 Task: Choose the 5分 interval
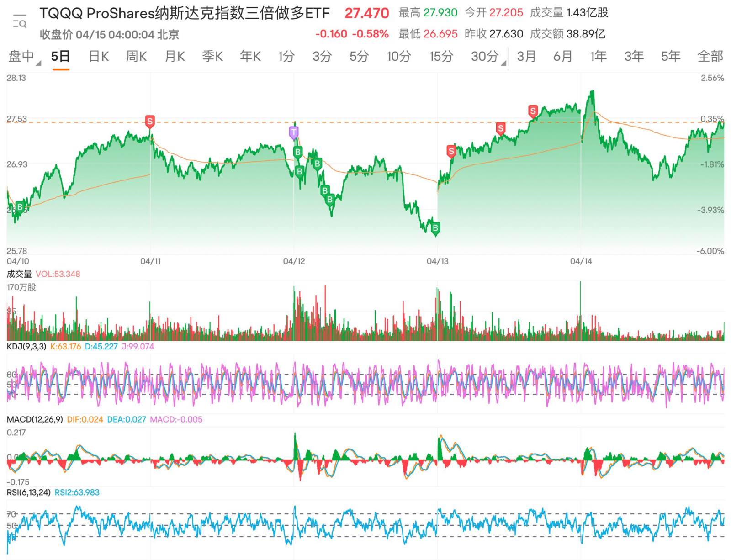359,56
